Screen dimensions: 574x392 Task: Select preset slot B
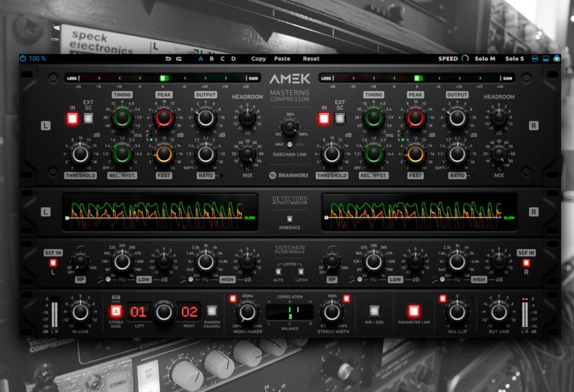point(211,58)
